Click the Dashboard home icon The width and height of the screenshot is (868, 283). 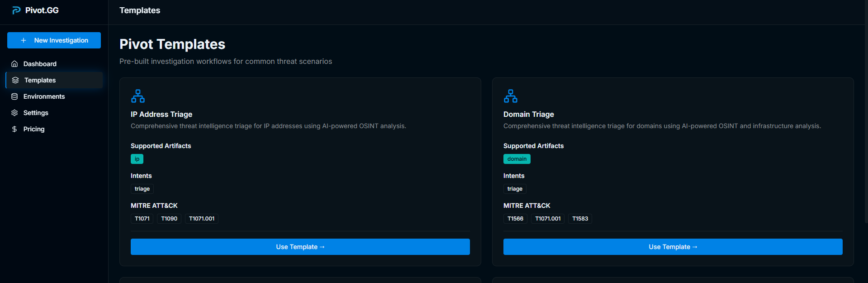(x=14, y=64)
